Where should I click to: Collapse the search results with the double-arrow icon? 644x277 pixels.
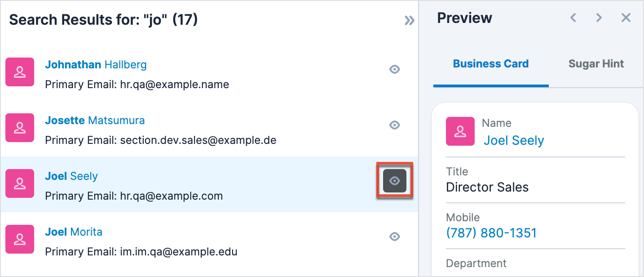(x=409, y=20)
